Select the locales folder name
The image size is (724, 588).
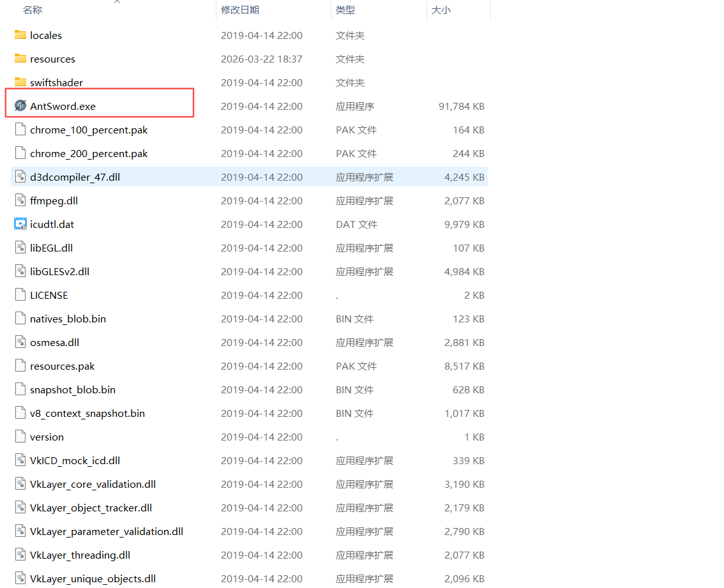pyautogui.click(x=46, y=36)
